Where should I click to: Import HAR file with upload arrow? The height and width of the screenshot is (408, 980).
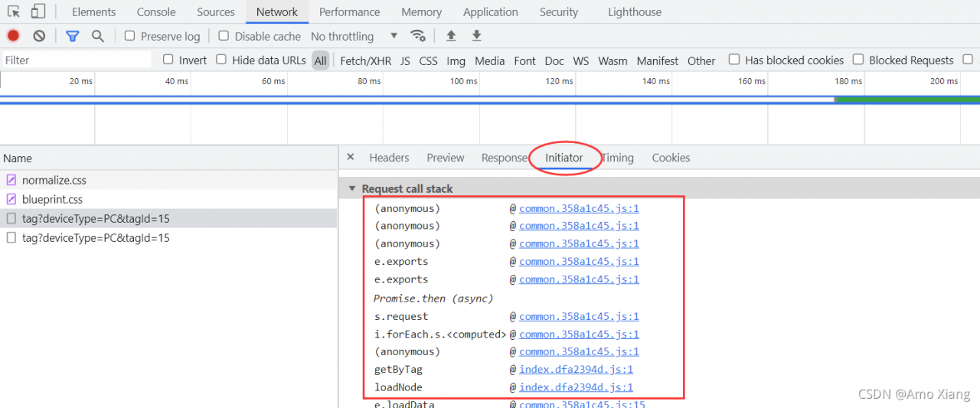click(451, 36)
